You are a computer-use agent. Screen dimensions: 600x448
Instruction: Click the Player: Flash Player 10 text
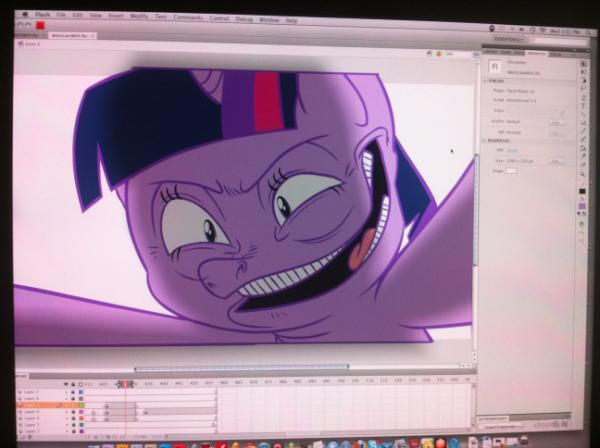tap(514, 91)
